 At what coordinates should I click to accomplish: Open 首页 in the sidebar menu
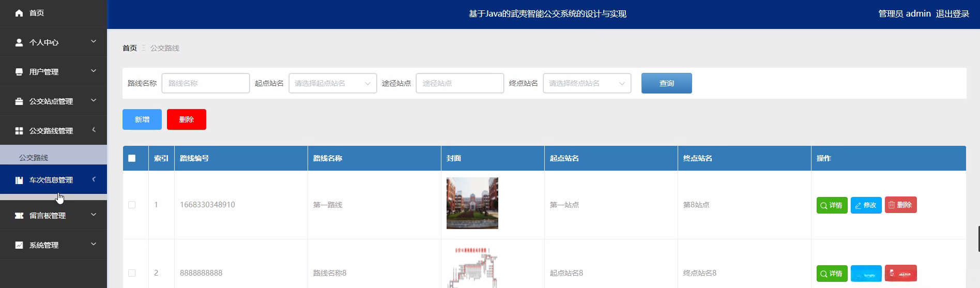point(53,13)
